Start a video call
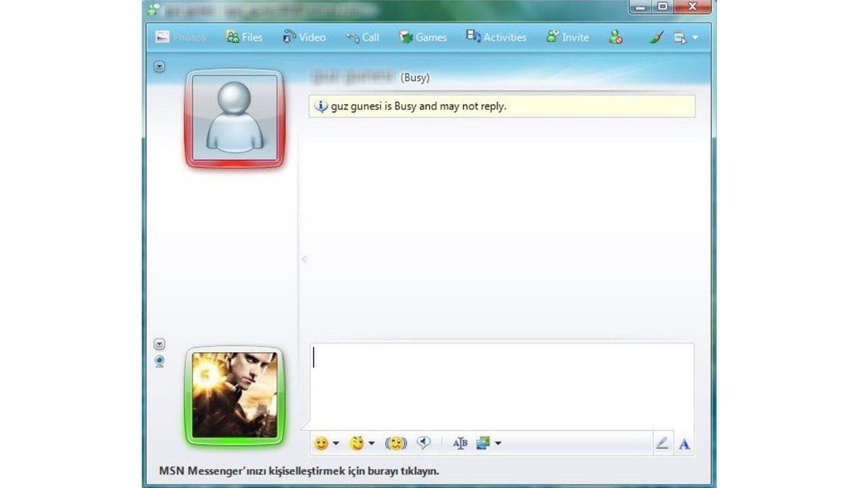The image size is (868, 488). coord(304,37)
